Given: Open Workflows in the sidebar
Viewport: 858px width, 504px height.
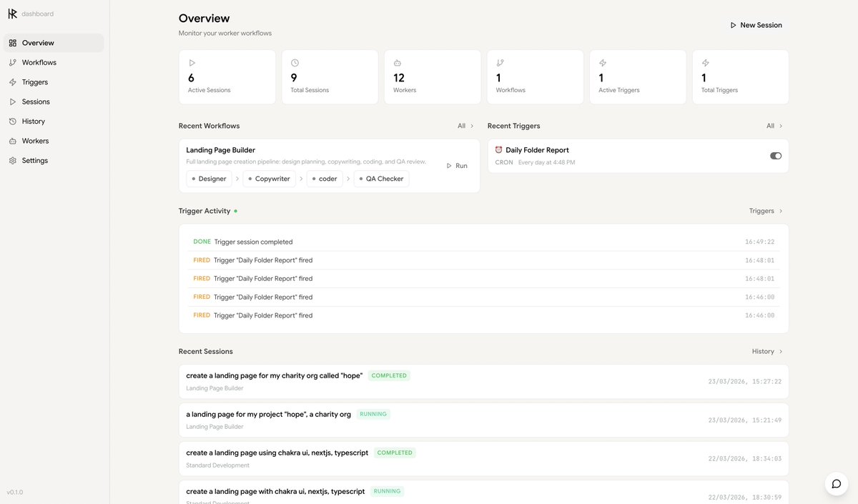Looking at the screenshot, I should click(54, 62).
